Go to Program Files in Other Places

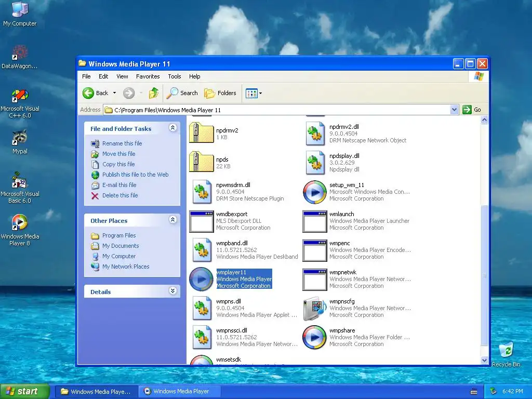119,235
